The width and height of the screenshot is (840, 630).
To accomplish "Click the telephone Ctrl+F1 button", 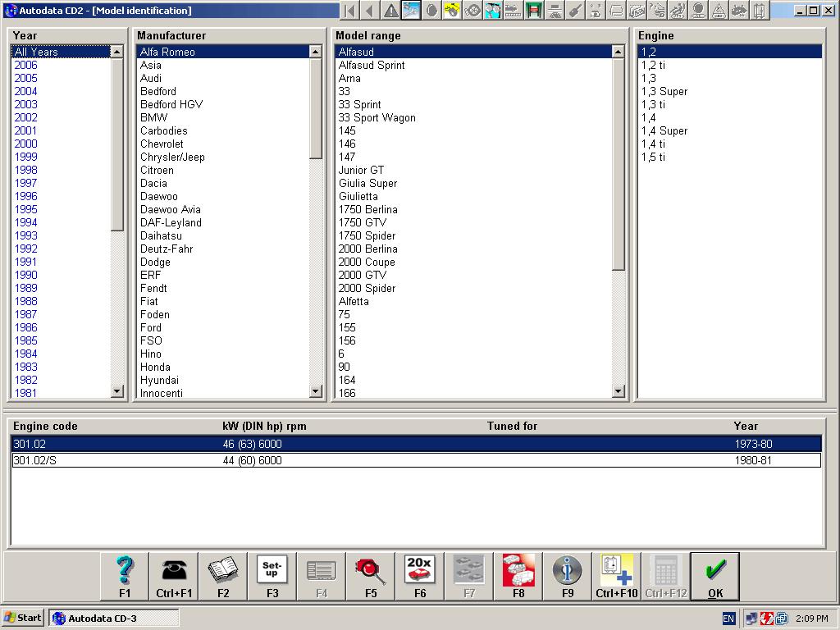I will coord(174,577).
